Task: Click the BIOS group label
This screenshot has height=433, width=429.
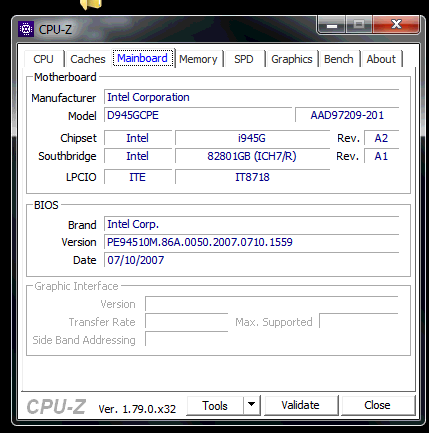Action: point(46,205)
